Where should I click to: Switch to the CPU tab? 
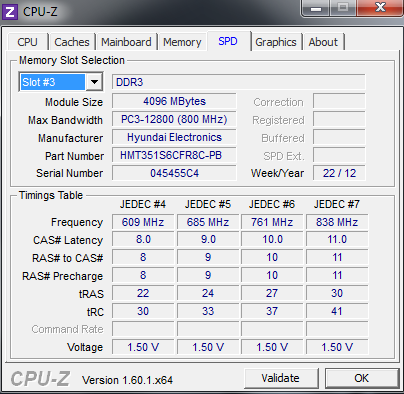click(x=27, y=42)
